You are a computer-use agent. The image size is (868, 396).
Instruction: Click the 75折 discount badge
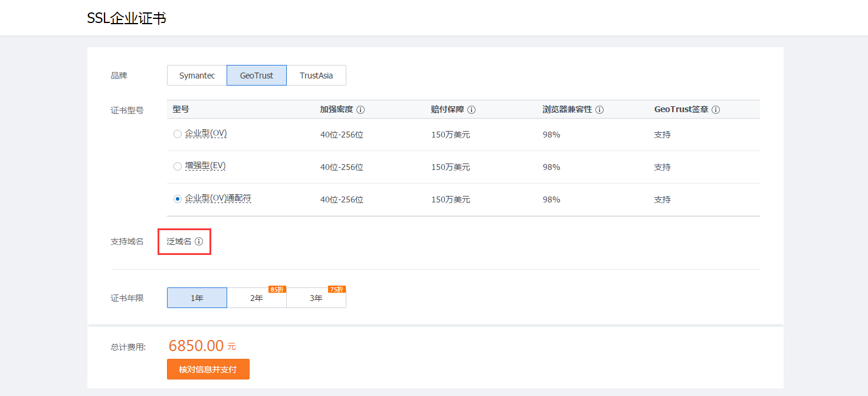point(336,289)
